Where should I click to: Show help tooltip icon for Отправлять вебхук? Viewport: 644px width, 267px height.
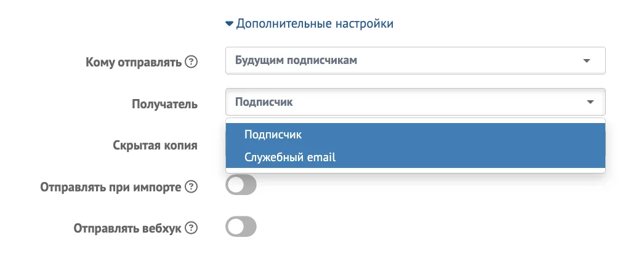[x=191, y=228]
